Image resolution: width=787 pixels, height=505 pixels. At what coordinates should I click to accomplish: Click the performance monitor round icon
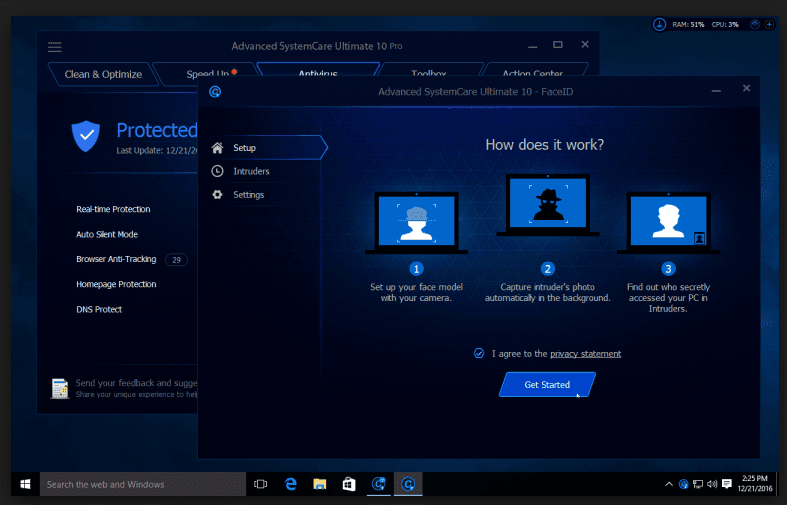coord(659,24)
